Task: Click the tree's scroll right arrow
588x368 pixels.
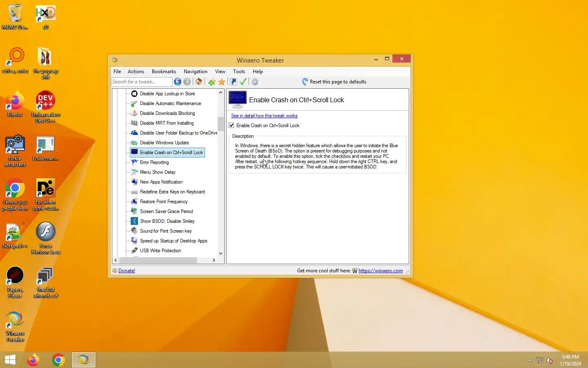Action: 214,260
